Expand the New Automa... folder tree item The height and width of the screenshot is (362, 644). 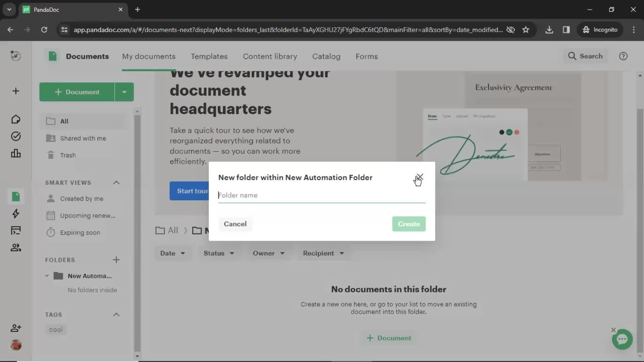pyautogui.click(x=47, y=276)
